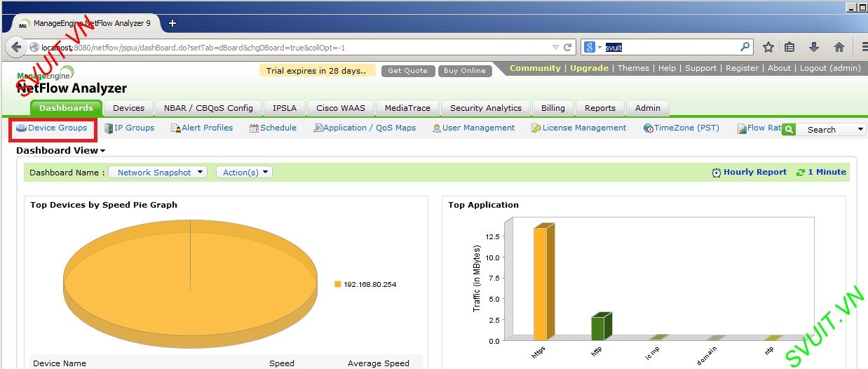This screenshot has width=868, height=369.
Task: Select the ManageEngine NetFlow Analyzer 9 browser tab
Action: pyautogui.click(x=88, y=23)
